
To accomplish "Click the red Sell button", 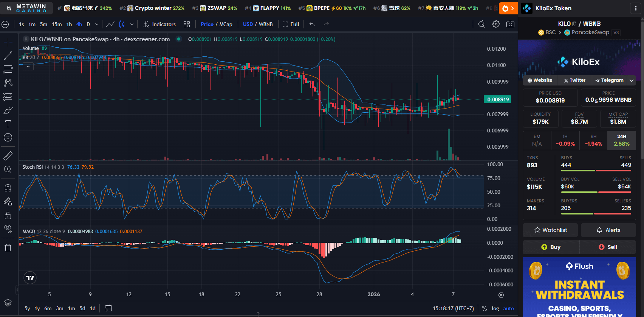I will click(x=608, y=247).
